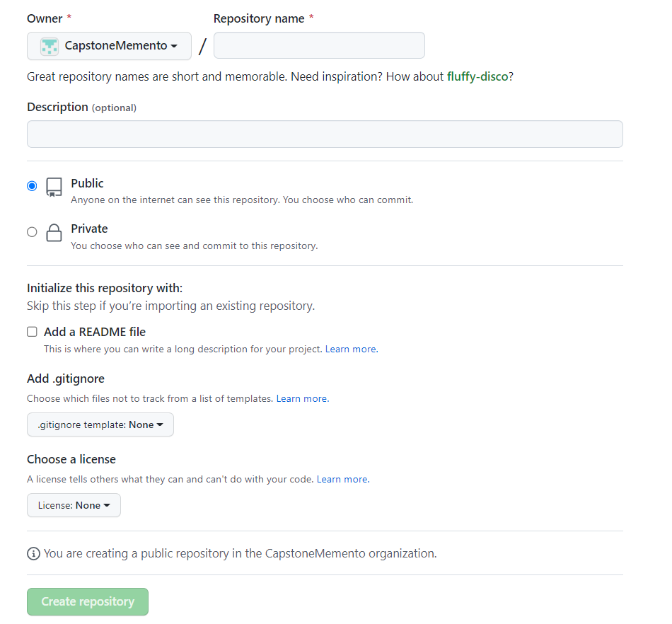Click the CapstoneMemento organization avatar icon
The width and height of the screenshot is (672, 624).
click(50, 46)
